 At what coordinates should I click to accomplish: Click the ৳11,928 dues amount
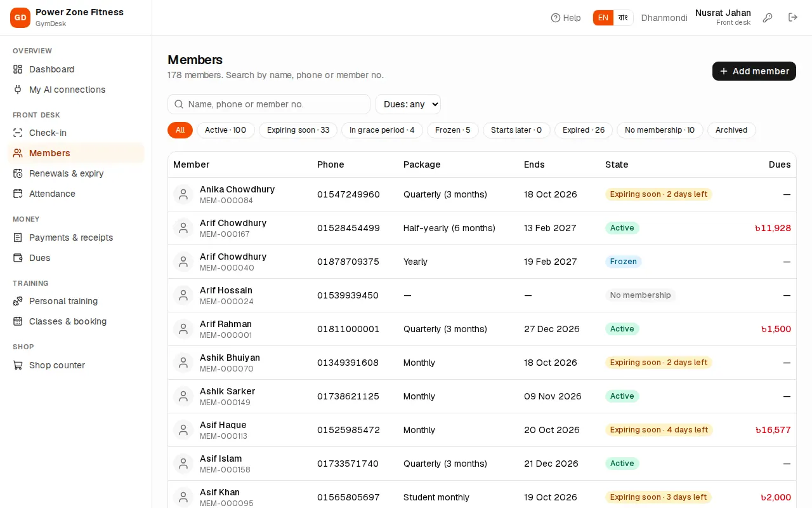(773, 228)
